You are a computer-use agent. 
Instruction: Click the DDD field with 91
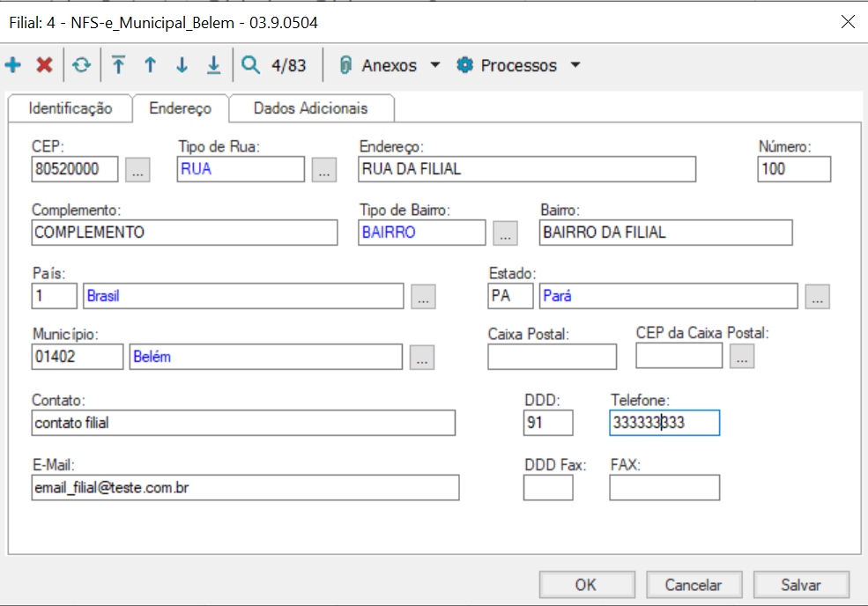point(548,423)
